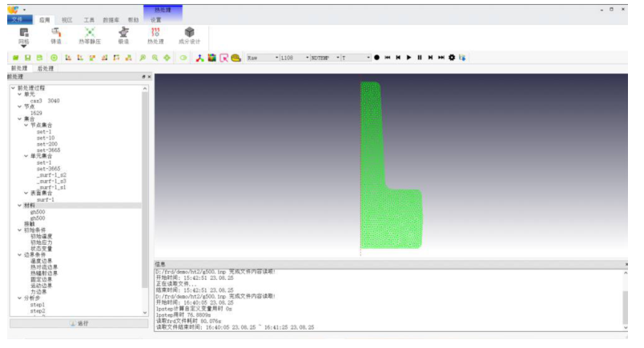Open the NDTEMP variable dropdown

325,58
